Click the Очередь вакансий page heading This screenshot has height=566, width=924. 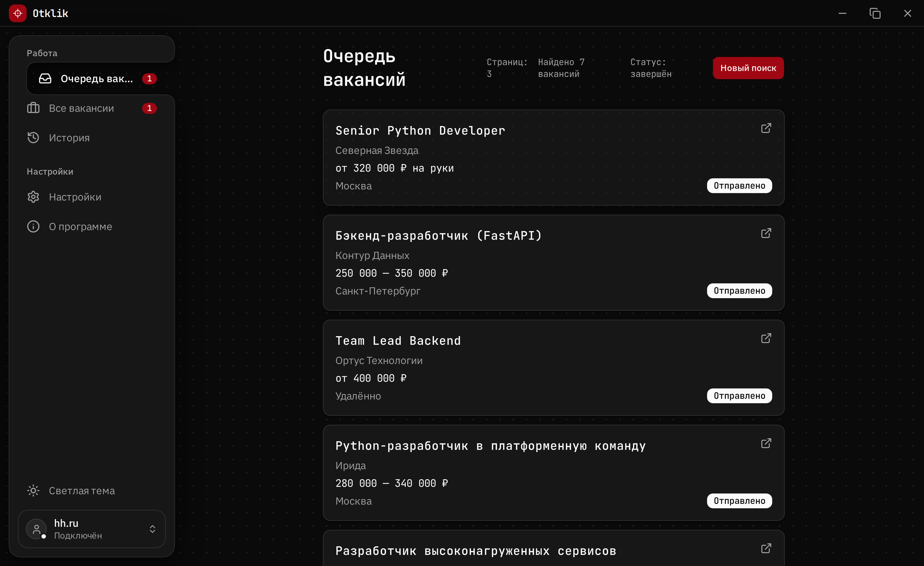point(364,68)
